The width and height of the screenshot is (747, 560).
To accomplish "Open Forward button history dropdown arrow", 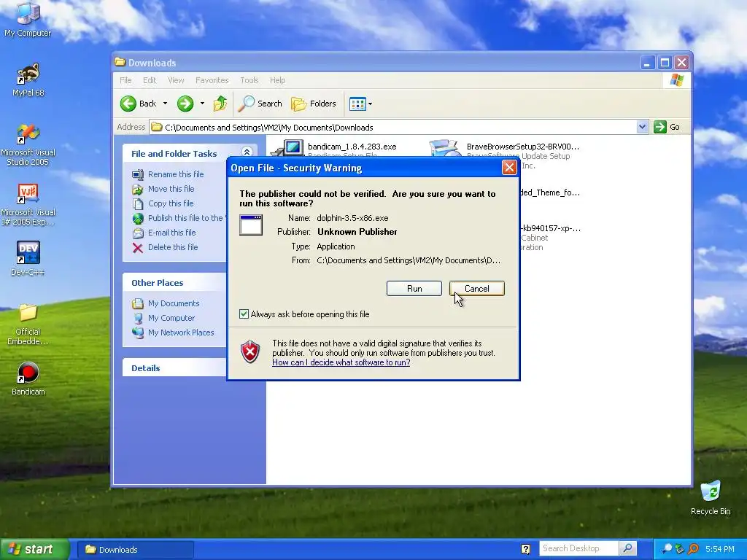I will [202, 104].
